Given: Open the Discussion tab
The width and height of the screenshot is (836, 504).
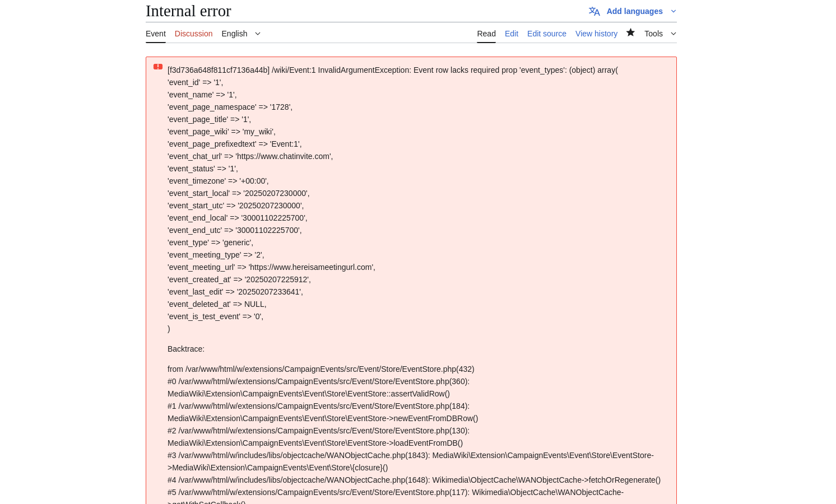Looking at the screenshot, I should click(193, 34).
